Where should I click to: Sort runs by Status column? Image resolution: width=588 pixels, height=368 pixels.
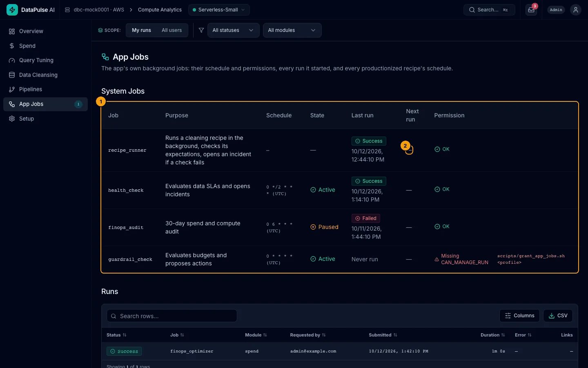click(116, 335)
